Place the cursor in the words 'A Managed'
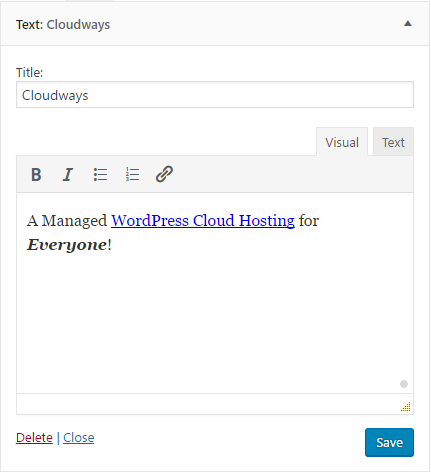The width and height of the screenshot is (431, 472). pos(67,221)
